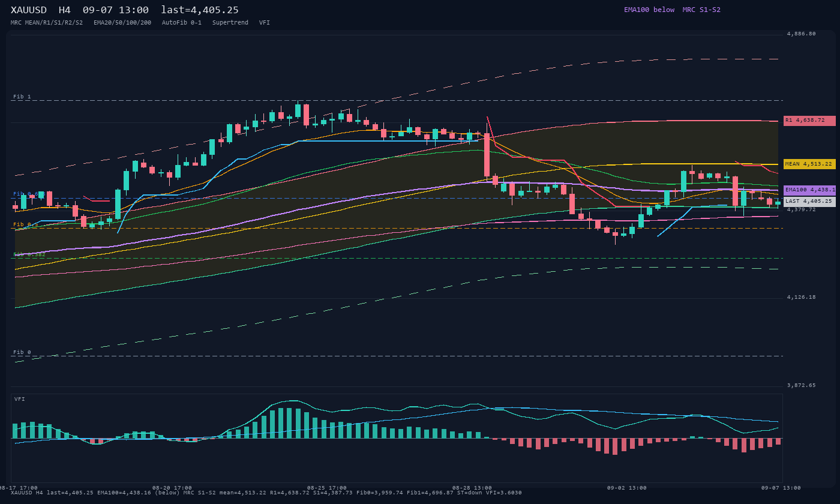Click the 4,379.72 axis value
Screen dimensions: 840x504
point(802,209)
